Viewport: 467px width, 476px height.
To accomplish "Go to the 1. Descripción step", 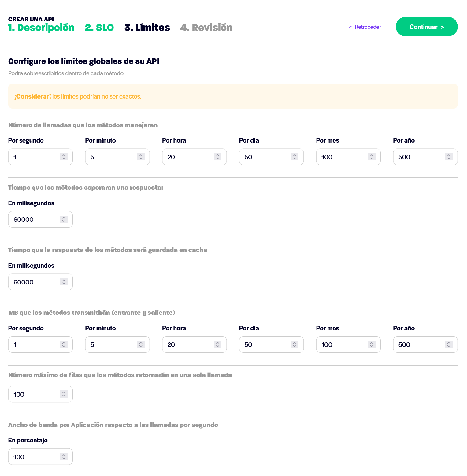I will pos(41,28).
